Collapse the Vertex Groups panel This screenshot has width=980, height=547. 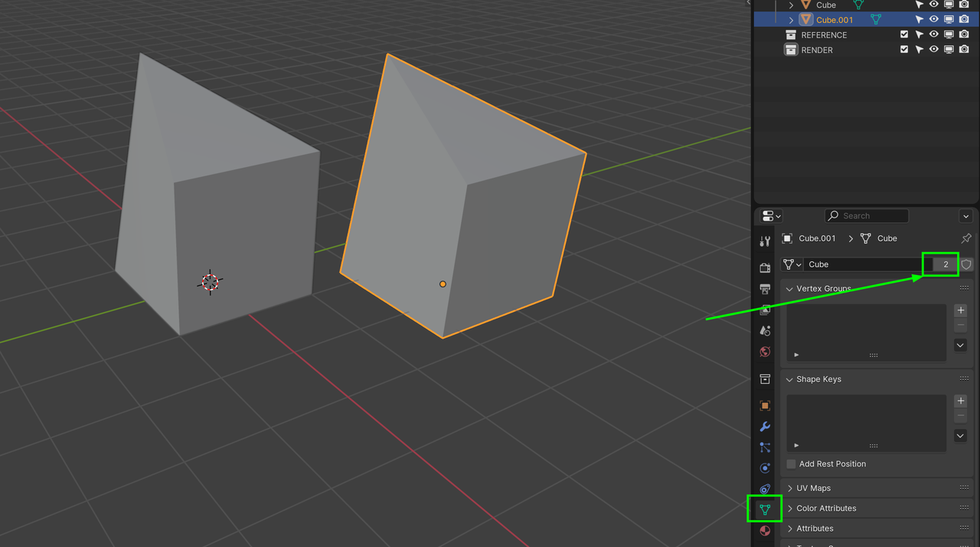point(789,289)
